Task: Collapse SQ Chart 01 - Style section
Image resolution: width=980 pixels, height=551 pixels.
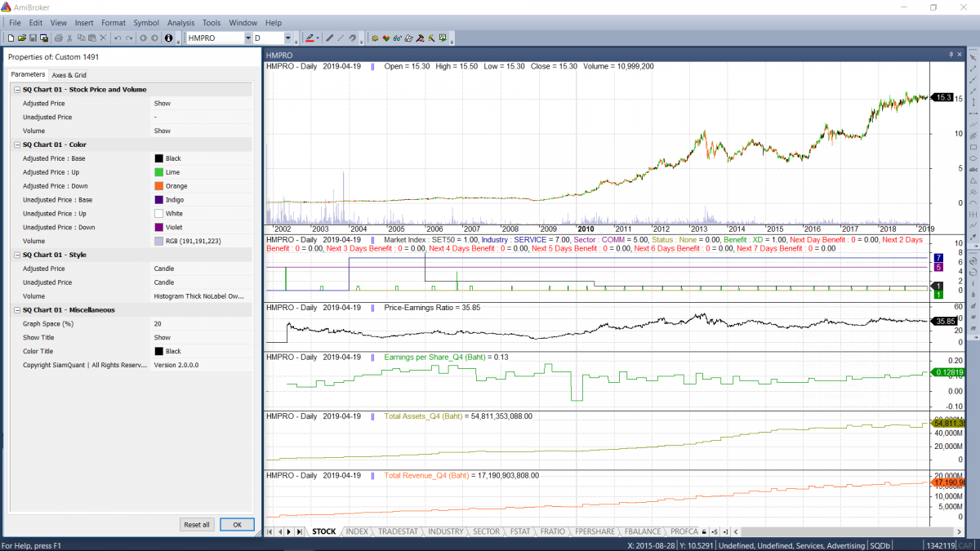Action: [16, 255]
